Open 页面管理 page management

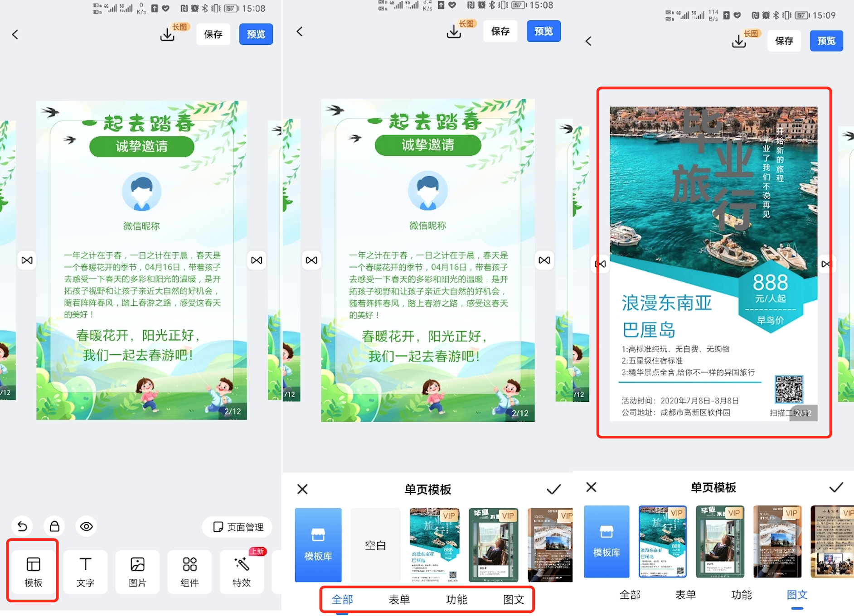[238, 527]
